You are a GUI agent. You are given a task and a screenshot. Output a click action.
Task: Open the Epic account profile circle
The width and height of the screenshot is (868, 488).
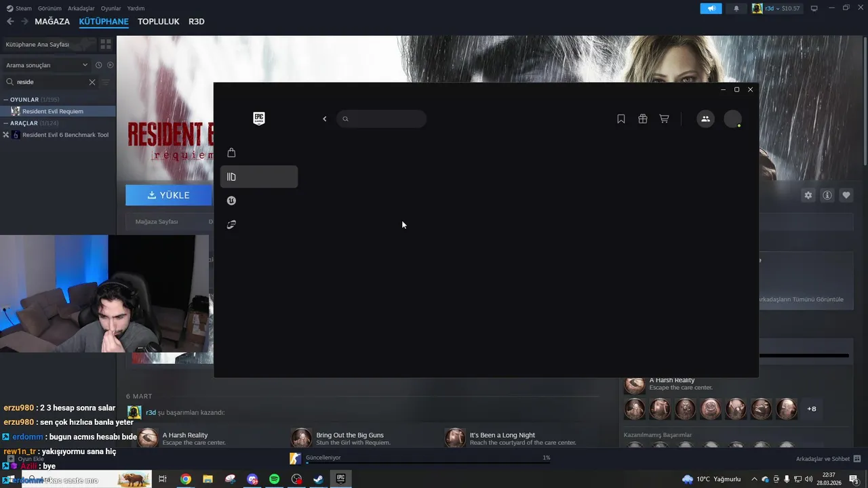pyautogui.click(x=732, y=119)
